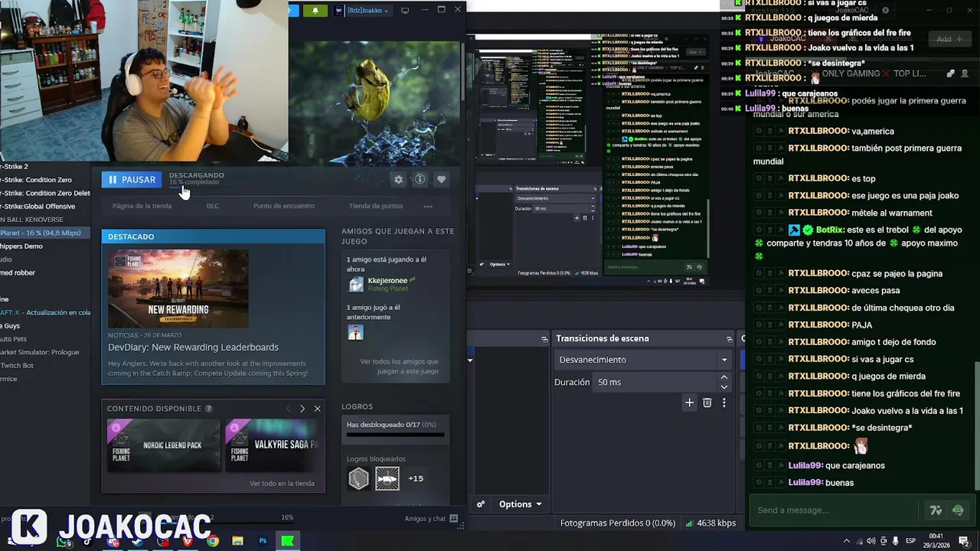Open the Nordic Legend Pack DLC card
980x551 pixels.
pyautogui.click(x=163, y=445)
